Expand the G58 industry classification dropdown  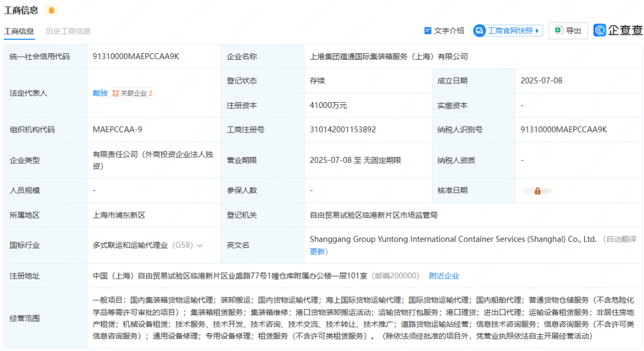point(199,245)
